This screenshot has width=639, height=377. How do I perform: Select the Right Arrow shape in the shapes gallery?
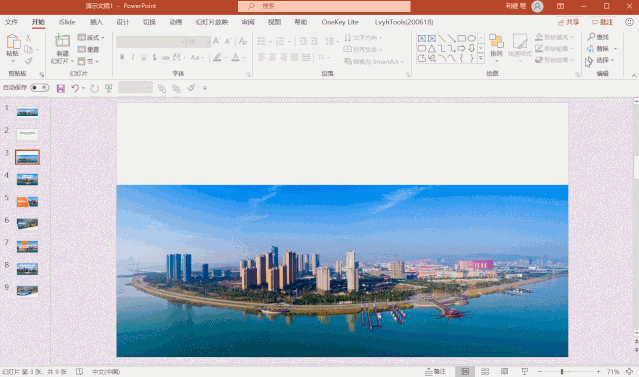coord(461,49)
